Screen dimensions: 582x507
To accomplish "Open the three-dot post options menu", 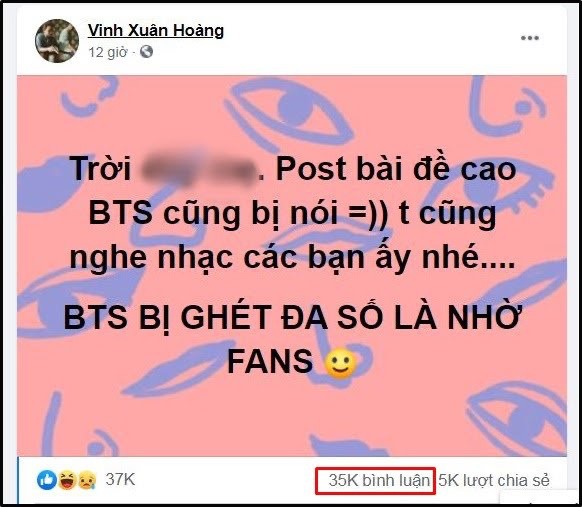I will click(530, 37).
